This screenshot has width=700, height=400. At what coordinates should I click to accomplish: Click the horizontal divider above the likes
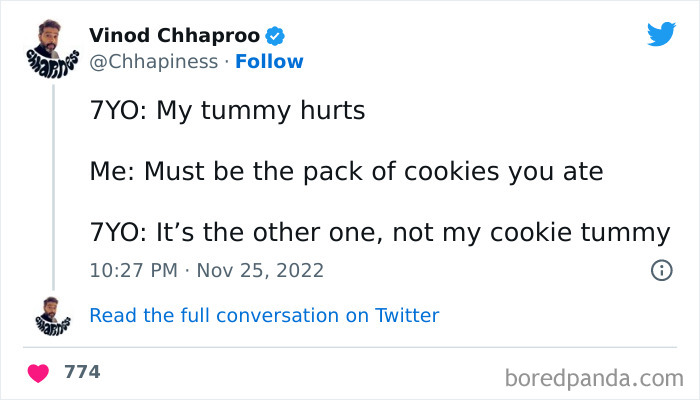point(350,347)
